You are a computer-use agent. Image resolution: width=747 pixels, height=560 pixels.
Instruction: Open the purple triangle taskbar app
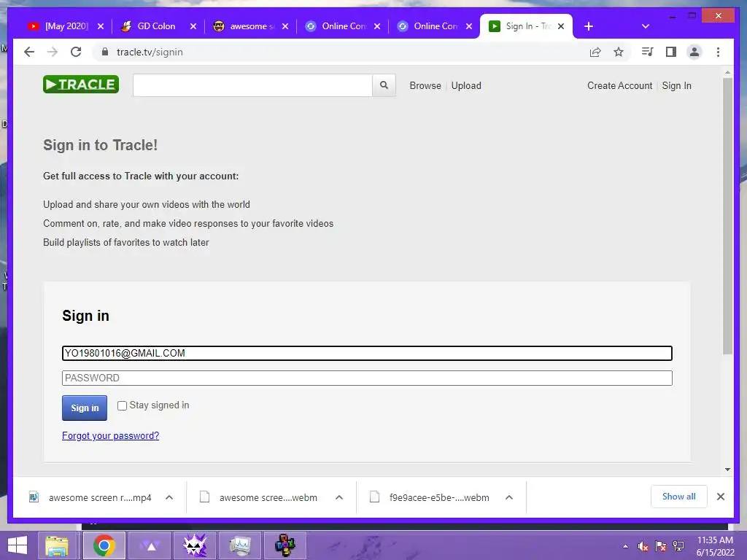tap(150, 545)
